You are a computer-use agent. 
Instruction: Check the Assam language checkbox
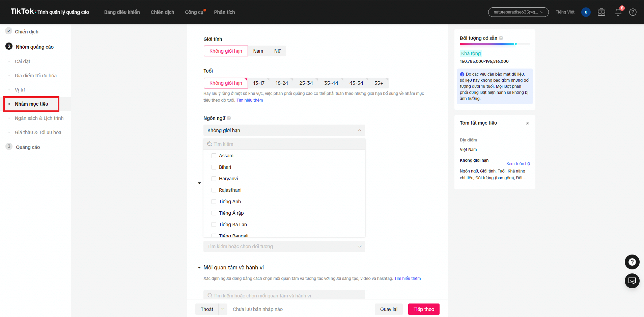coord(214,156)
